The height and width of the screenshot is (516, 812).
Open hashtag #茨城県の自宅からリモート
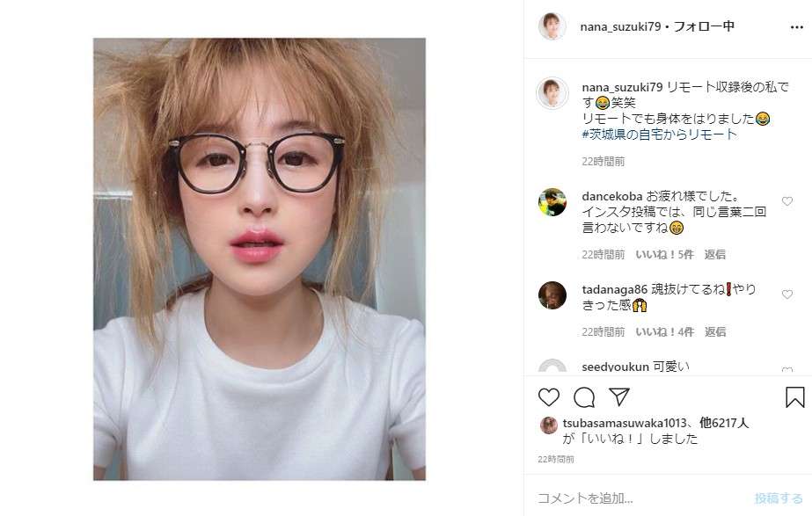pos(659,134)
